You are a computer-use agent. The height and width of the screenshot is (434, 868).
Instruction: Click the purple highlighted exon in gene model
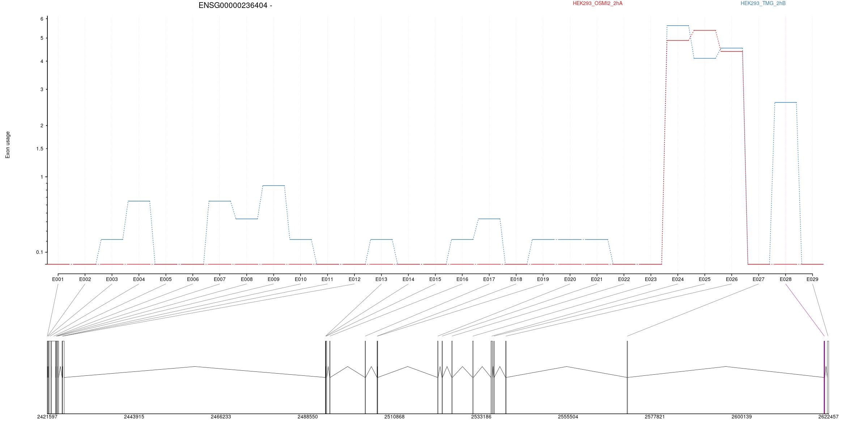tap(824, 377)
